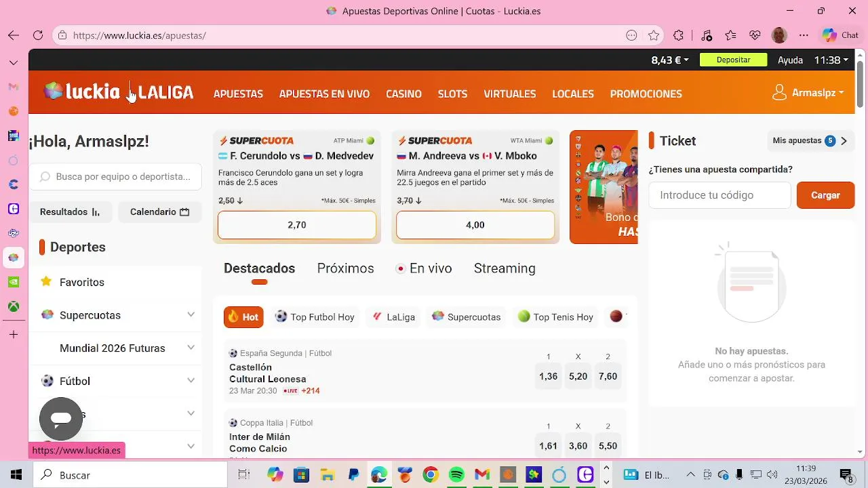868x488 pixels.
Task: Switch to the Destacados tab
Action: (x=259, y=268)
